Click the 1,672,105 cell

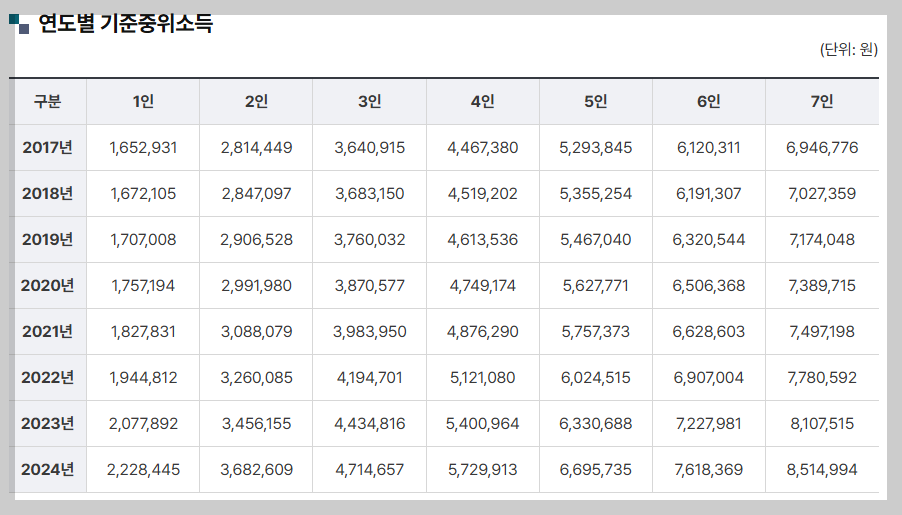pos(143,194)
